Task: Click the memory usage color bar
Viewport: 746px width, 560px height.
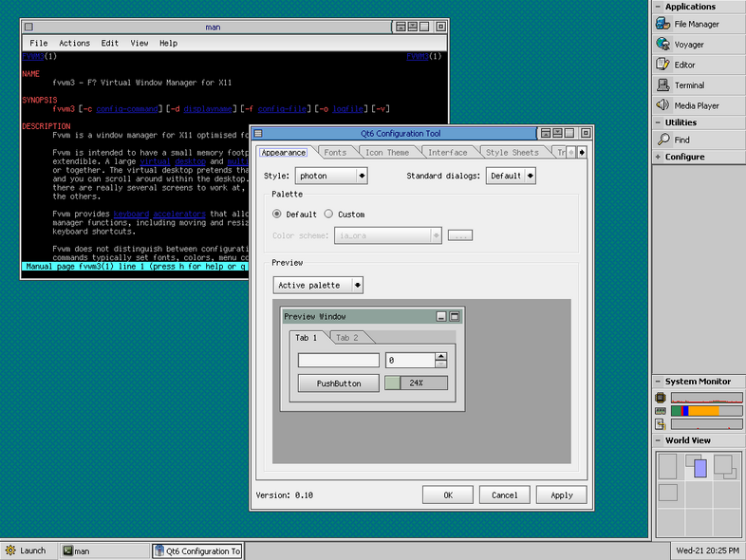Action: click(706, 411)
